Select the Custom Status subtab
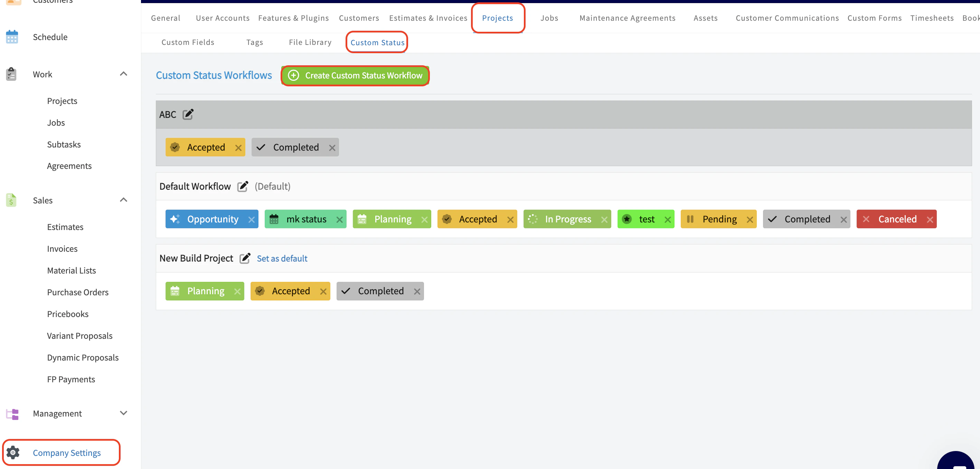Image resolution: width=980 pixels, height=469 pixels. point(377,42)
